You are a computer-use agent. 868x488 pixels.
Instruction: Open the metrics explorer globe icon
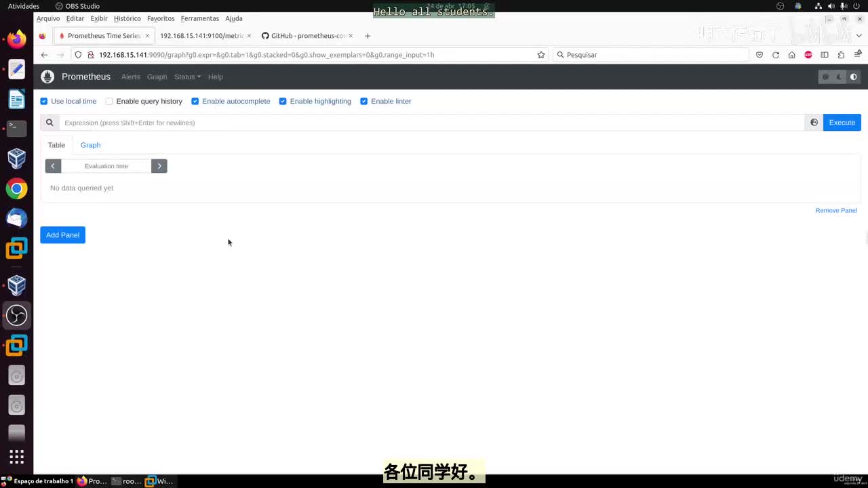(x=814, y=123)
